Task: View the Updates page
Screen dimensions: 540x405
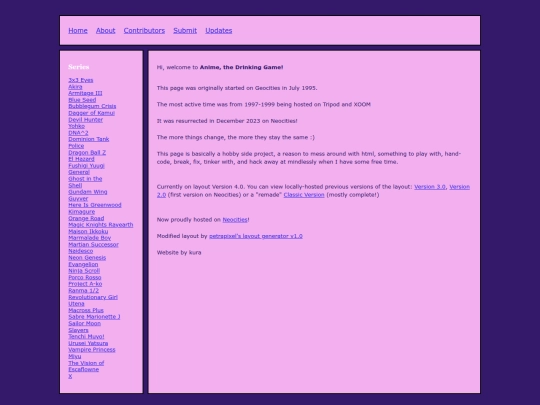Action: [x=219, y=30]
